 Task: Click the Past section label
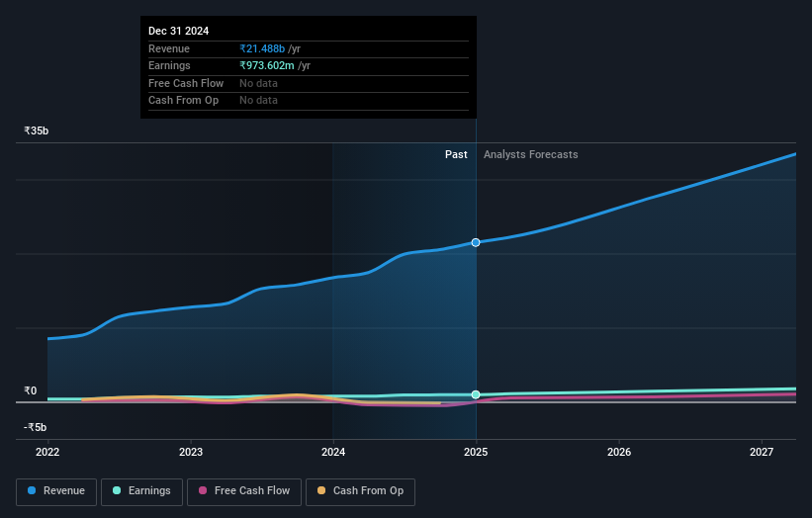(x=456, y=154)
